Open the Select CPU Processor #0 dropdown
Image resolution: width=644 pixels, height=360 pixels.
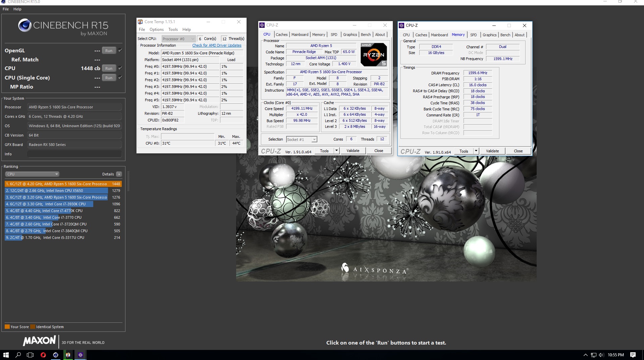click(178, 39)
